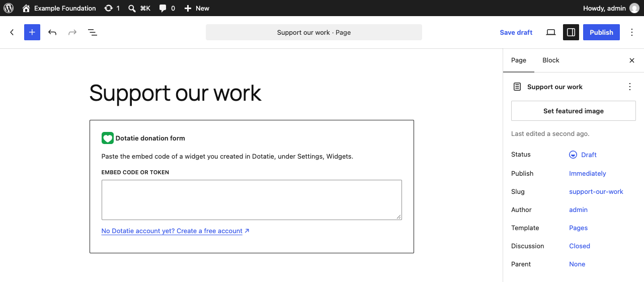Open the editor Options three-dot menu
The image size is (644, 282).
[632, 32]
